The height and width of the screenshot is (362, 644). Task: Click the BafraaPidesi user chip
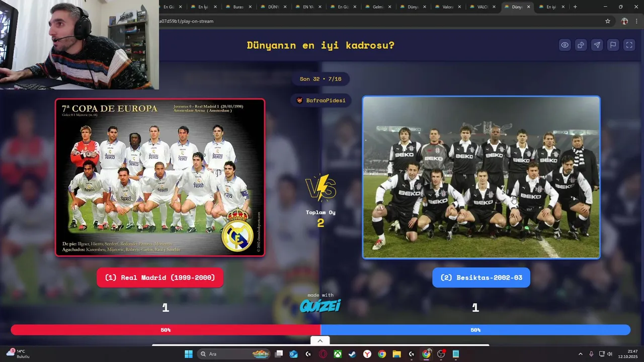[x=321, y=101]
